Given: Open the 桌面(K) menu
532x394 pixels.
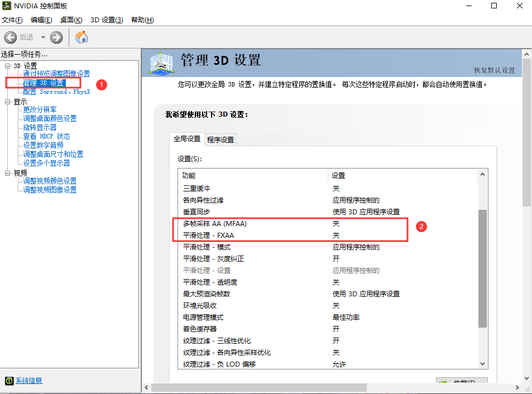Looking at the screenshot, I should tap(71, 20).
